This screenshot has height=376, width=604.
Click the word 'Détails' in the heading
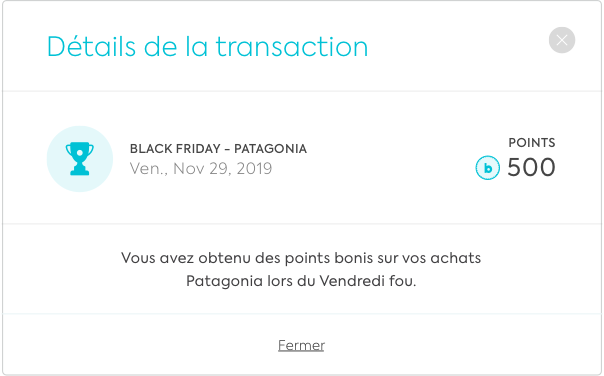[91, 47]
